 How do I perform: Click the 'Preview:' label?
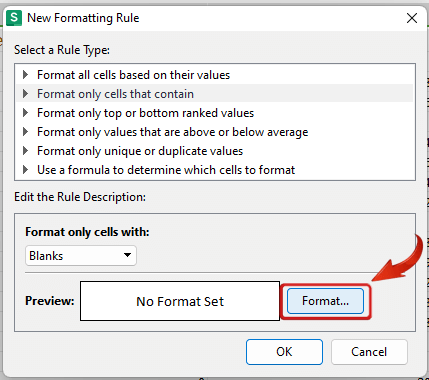[50, 301]
